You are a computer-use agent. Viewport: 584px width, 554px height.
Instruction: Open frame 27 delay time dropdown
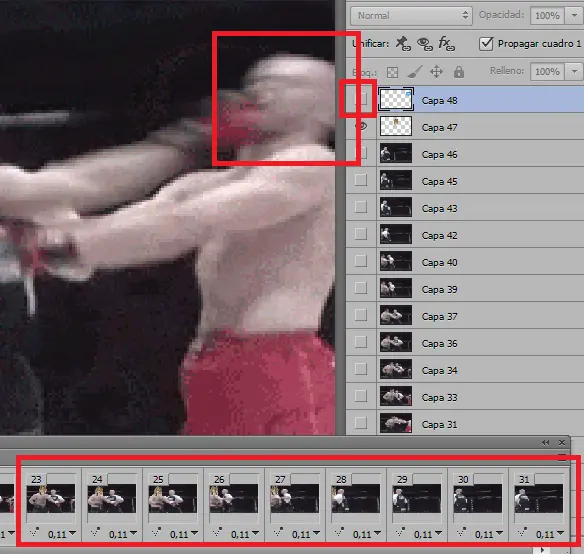coord(306,534)
